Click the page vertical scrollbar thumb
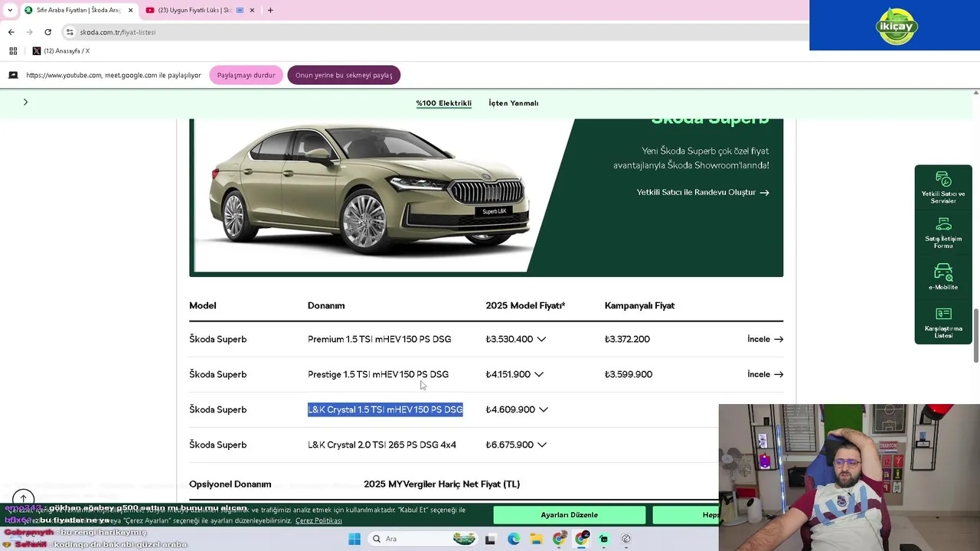The image size is (980, 551). pyautogui.click(x=976, y=336)
